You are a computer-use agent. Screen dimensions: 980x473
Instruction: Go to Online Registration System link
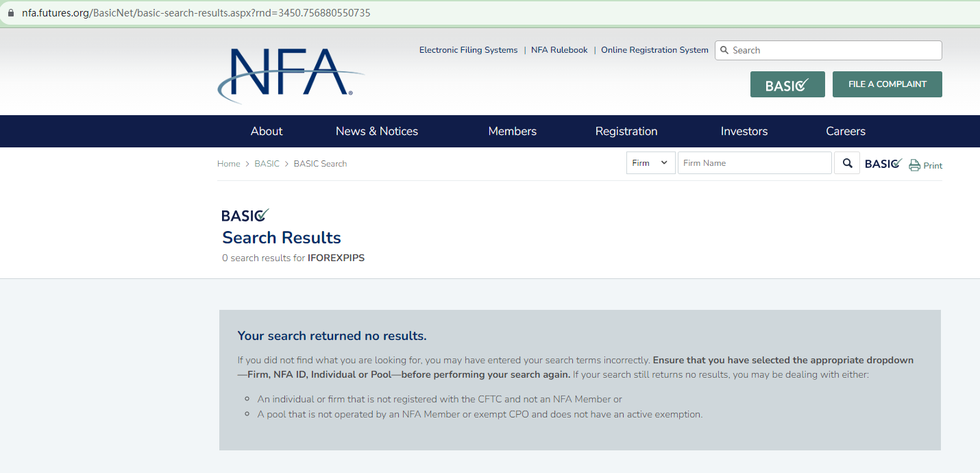pyautogui.click(x=654, y=50)
